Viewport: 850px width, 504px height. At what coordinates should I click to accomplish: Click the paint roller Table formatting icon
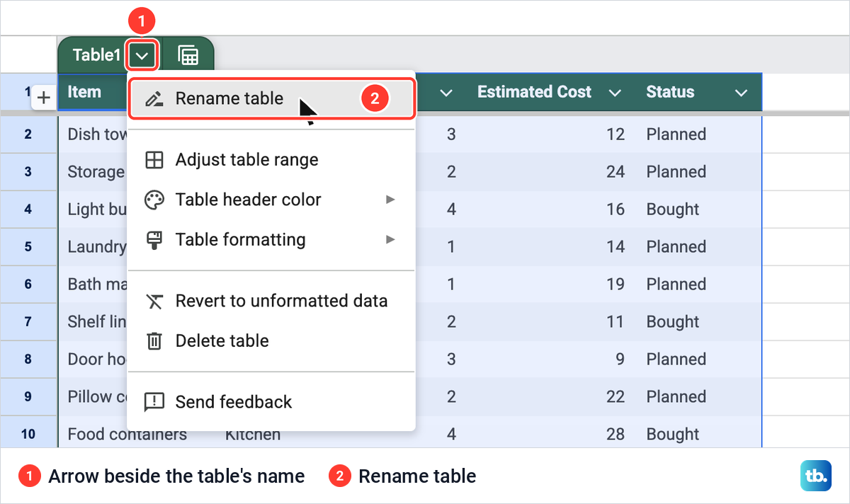coord(154,240)
